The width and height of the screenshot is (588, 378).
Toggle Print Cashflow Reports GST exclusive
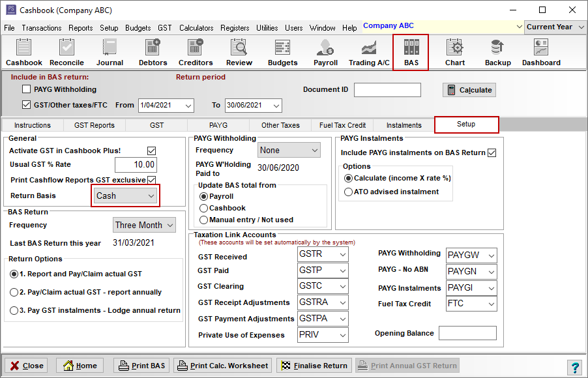tap(151, 180)
